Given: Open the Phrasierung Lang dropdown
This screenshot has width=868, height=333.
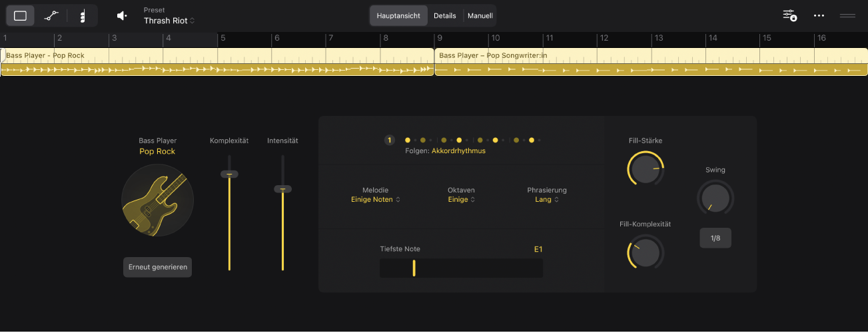Looking at the screenshot, I should pos(547,200).
